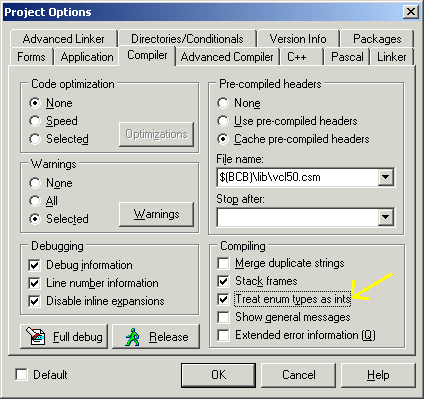The width and height of the screenshot is (424, 399).
Task: Switch to the Advanced Linker tab
Action: point(64,39)
